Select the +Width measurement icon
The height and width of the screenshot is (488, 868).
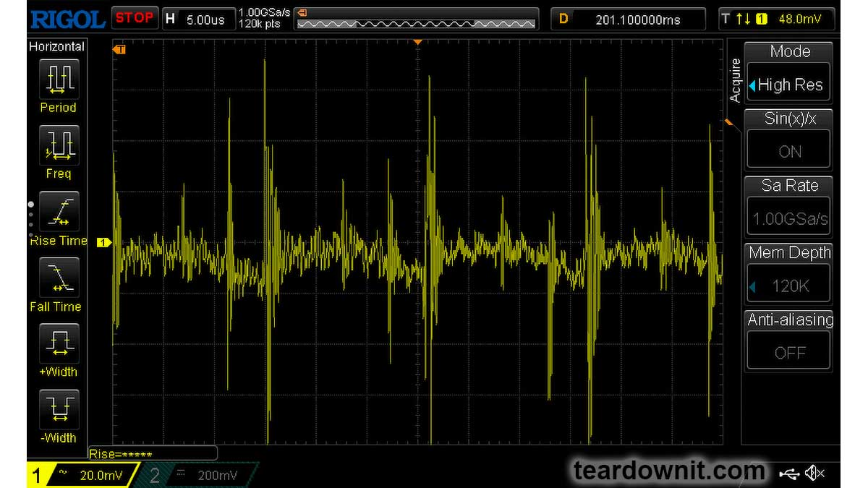coord(57,343)
